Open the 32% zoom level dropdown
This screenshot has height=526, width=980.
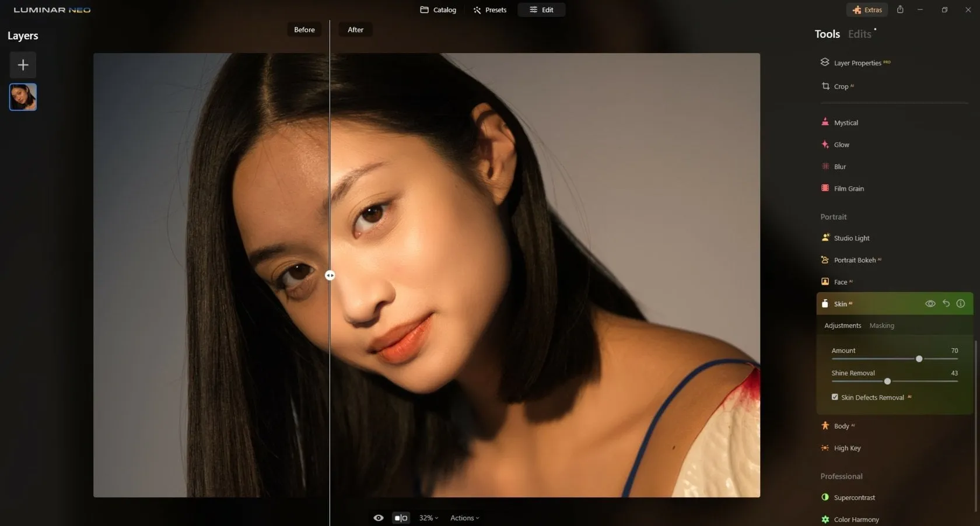click(x=428, y=517)
